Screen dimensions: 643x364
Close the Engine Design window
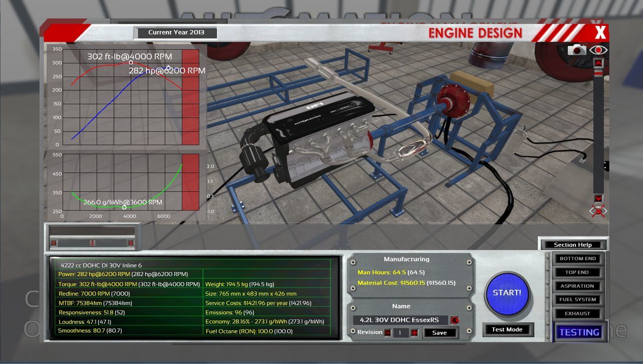click(x=600, y=33)
